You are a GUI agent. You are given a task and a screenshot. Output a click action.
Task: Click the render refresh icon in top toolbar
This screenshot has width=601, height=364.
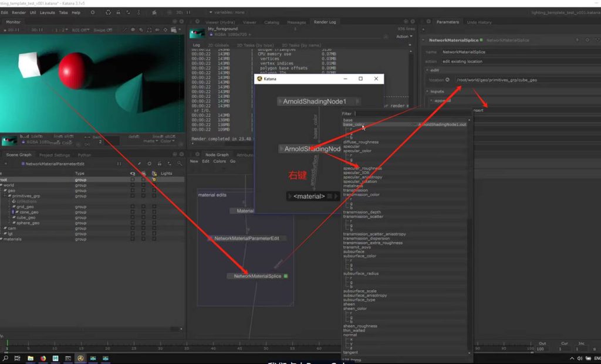(x=108, y=12)
